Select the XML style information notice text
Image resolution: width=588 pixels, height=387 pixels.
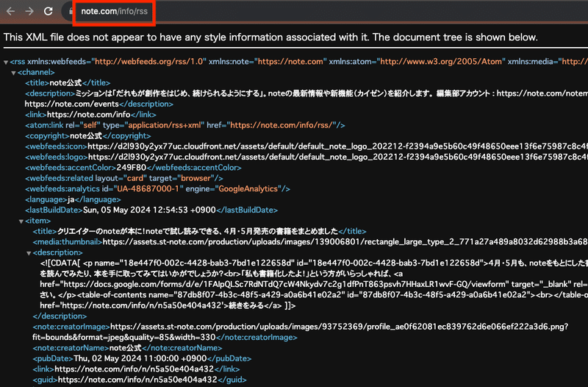coord(270,38)
